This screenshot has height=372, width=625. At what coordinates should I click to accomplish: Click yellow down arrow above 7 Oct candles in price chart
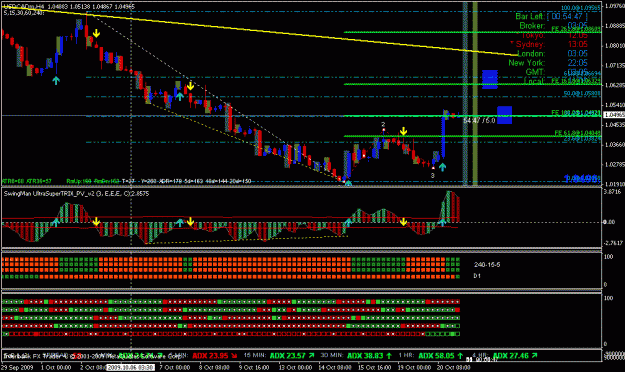point(191,86)
